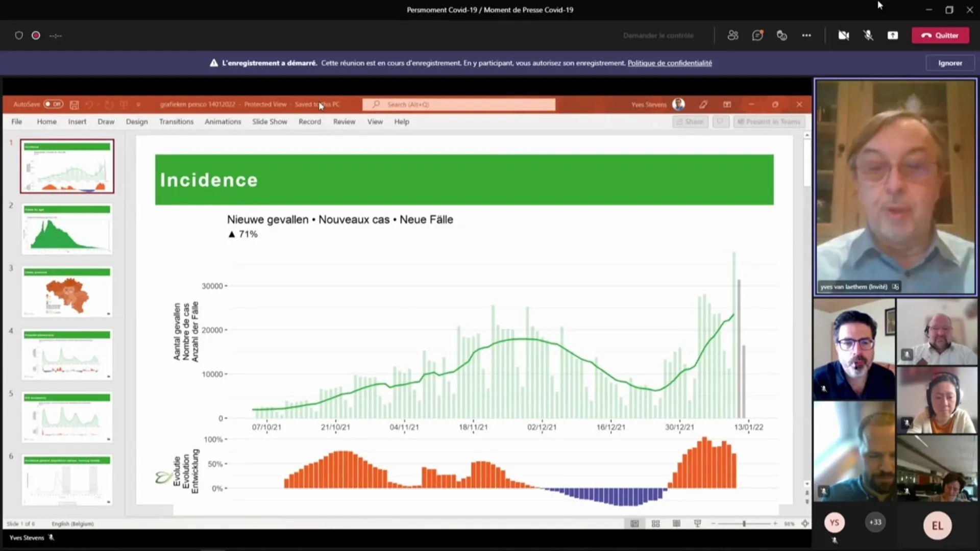Image resolution: width=980 pixels, height=551 pixels.
Task: Toggle the AutoSave switch
Action: pyautogui.click(x=53, y=104)
